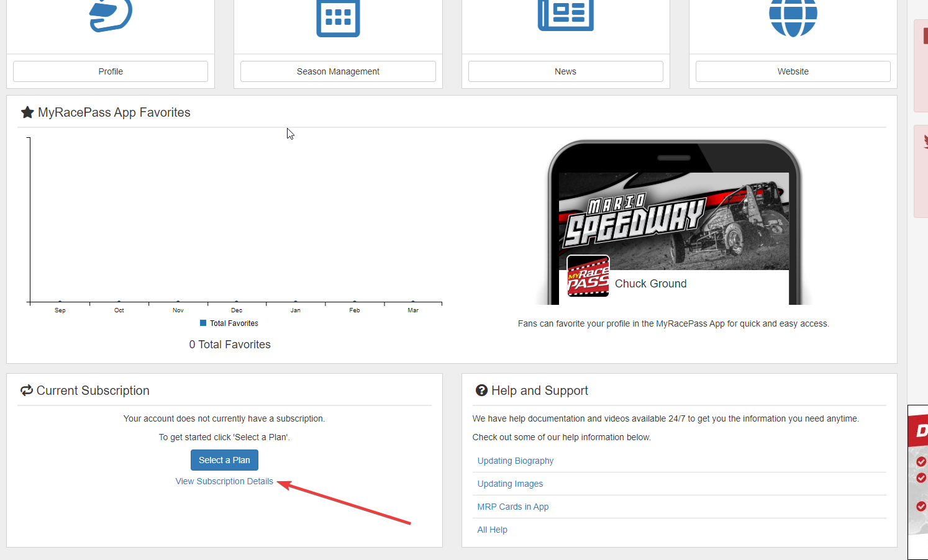928x560 pixels.
Task: Click the Oct label on chart axis
Action: click(x=119, y=310)
